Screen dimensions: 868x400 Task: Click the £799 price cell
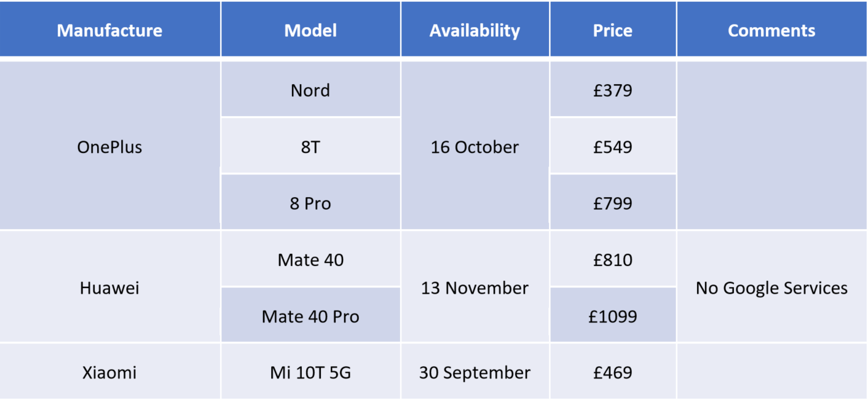pyautogui.click(x=613, y=202)
